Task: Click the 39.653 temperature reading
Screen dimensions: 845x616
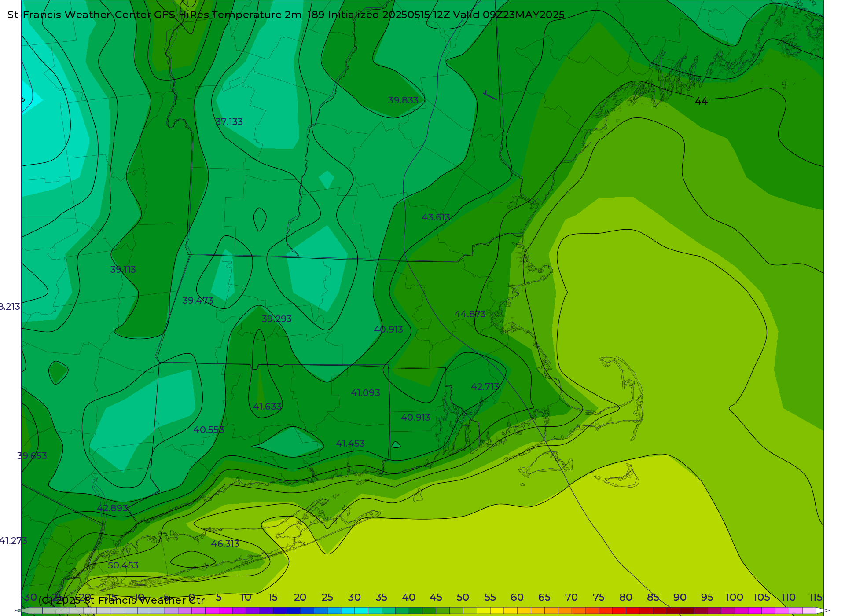Action: tap(32, 456)
